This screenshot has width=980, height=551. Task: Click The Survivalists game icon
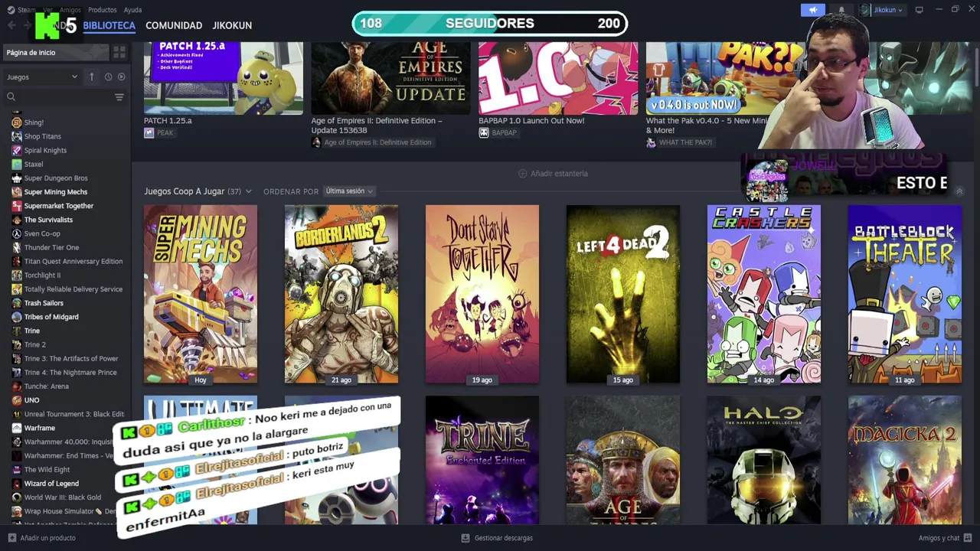(x=17, y=220)
